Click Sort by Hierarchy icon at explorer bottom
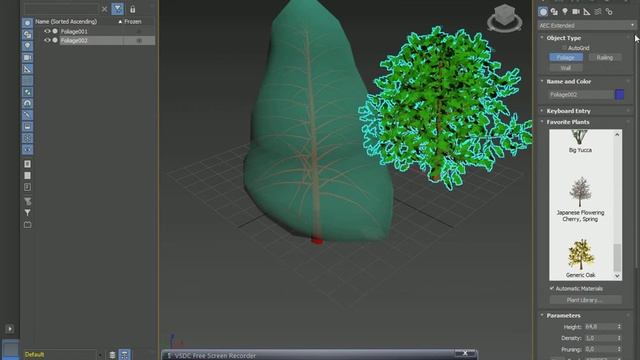The image size is (640, 360). coord(124,355)
